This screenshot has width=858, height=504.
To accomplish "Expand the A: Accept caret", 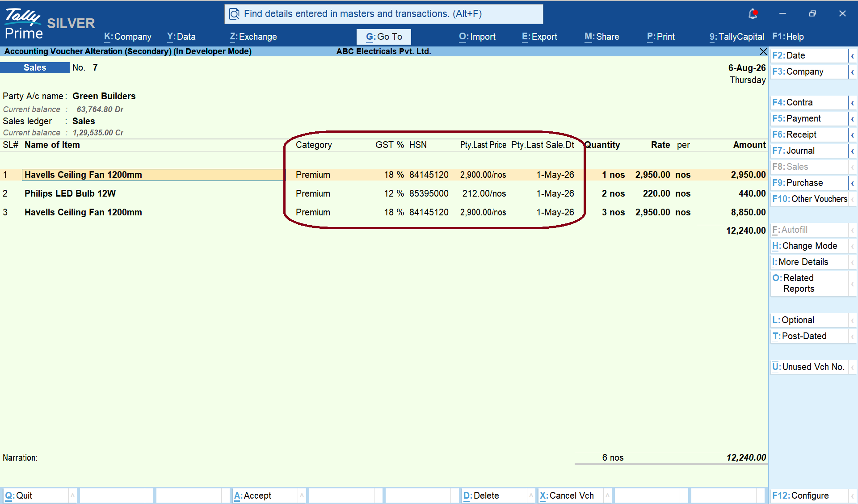I will click(x=302, y=496).
